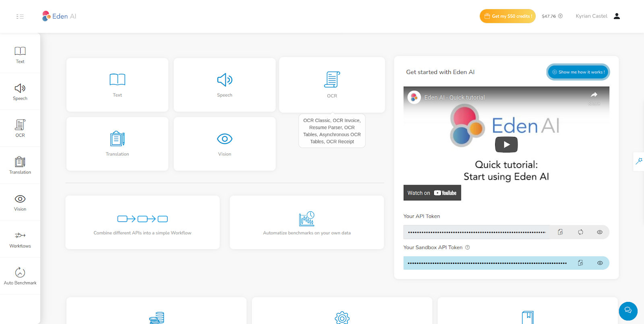Click the user profile avatar icon
The width and height of the screenshot is (644, 324).
click(x=617, y=16)
